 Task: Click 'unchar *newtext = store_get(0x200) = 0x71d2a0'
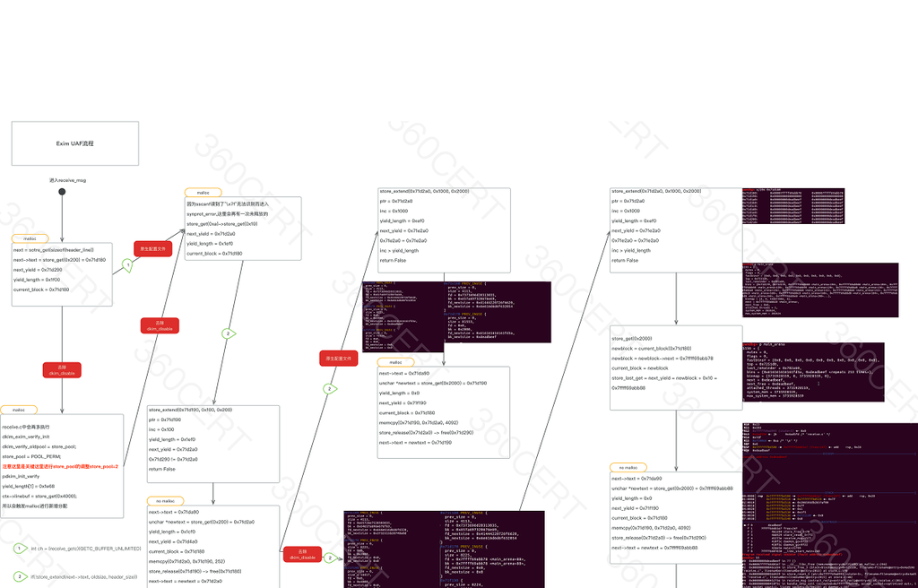202,522
